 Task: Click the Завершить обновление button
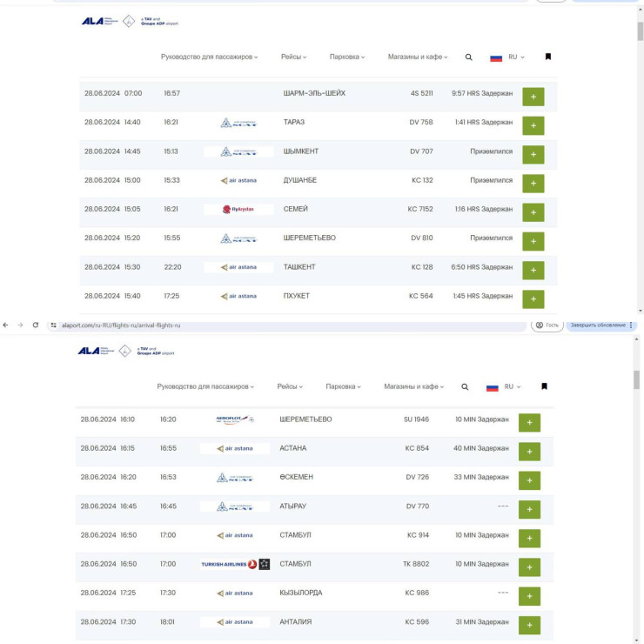(x=600, y=325)
